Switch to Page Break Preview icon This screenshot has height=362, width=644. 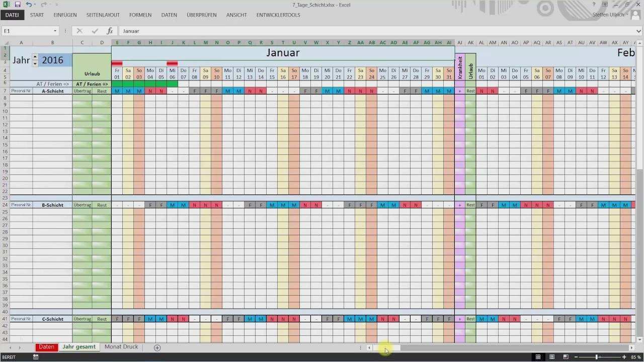click(x=566, y=357)
